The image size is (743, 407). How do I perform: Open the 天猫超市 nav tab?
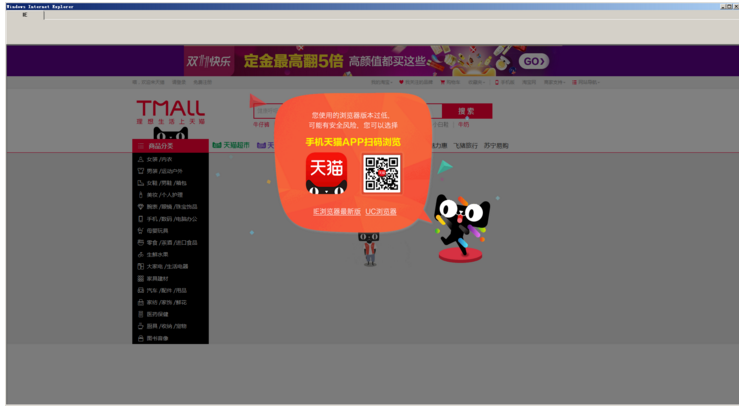[231, 145]
